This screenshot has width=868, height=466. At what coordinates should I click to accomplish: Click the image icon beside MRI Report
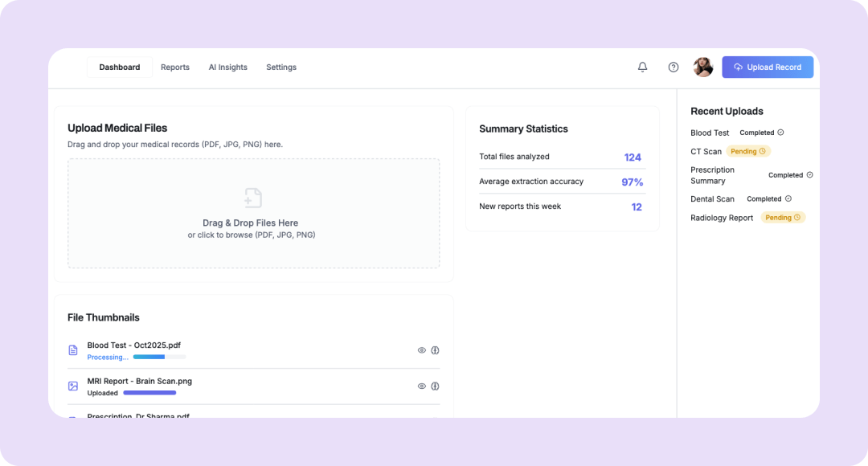point(73,386)
